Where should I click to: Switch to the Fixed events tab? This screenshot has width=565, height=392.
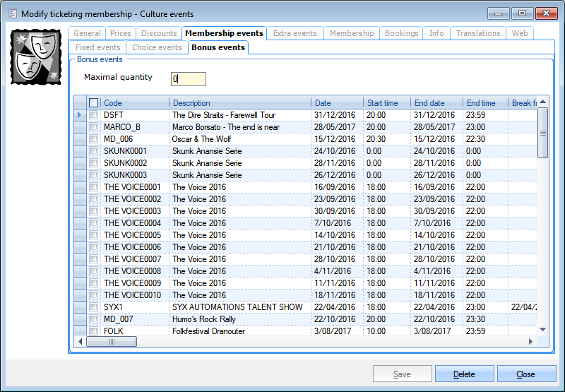(x=97, y=47)
